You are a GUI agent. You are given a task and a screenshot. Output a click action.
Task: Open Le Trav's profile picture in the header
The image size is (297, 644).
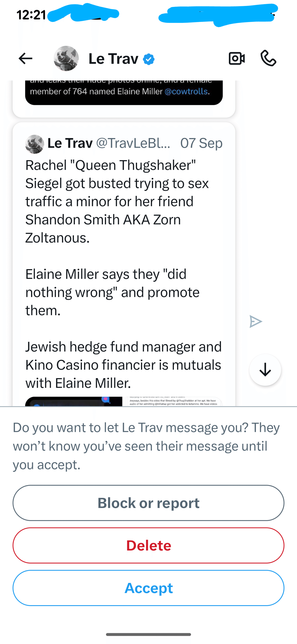(66, 58)
